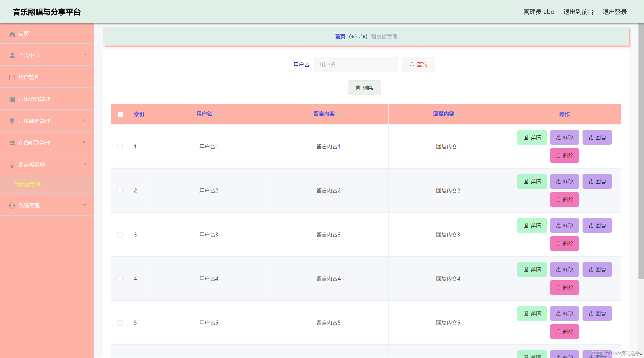Click the 回复 button for 用户名2

597,181
